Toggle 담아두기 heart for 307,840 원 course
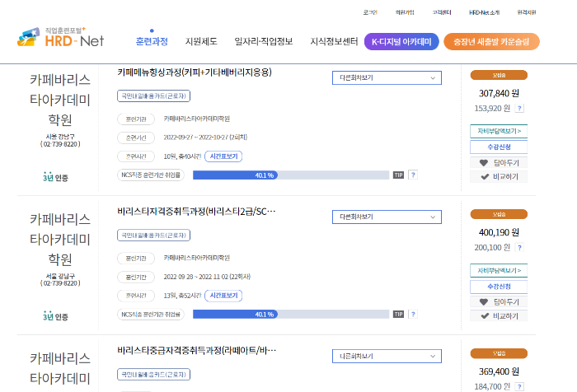Image resolution: width=577 pixels, height=392 pixels. pyautogui.click(x=499, y=162)
